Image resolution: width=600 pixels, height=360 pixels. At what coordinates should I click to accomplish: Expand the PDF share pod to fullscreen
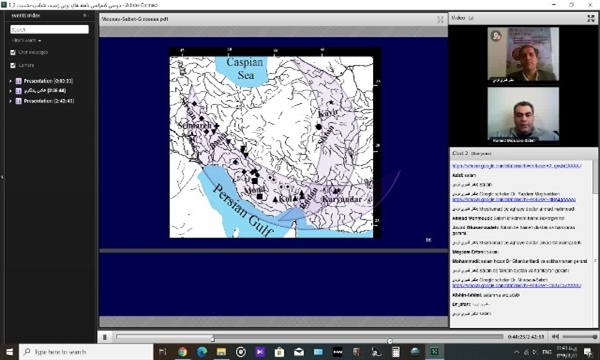(x=440, y=19)
